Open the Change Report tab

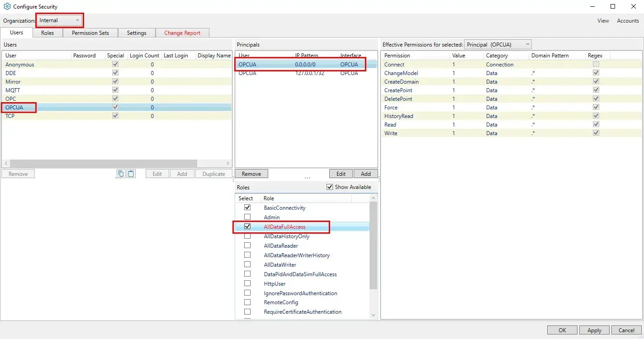[182, 33]
